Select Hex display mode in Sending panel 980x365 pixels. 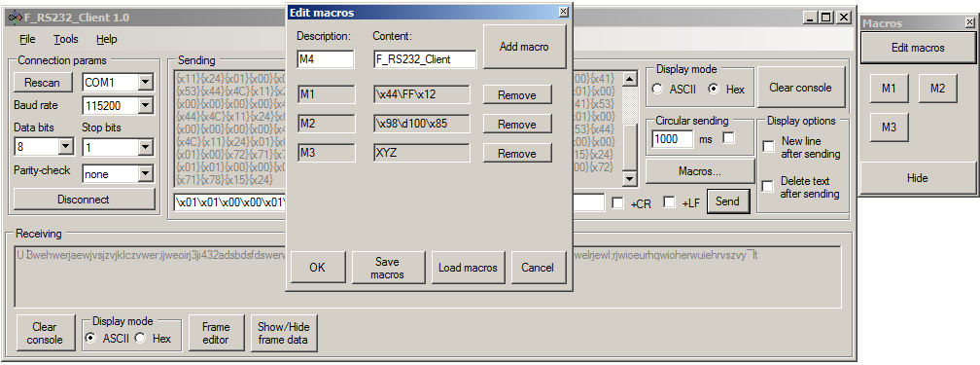(x=714, y=89)
